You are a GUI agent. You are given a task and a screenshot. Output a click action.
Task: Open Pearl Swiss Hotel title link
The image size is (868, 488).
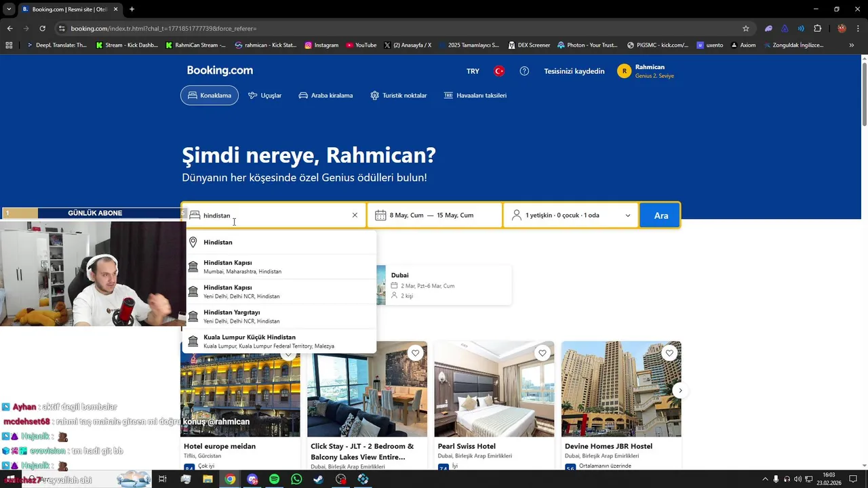[467, 446]
